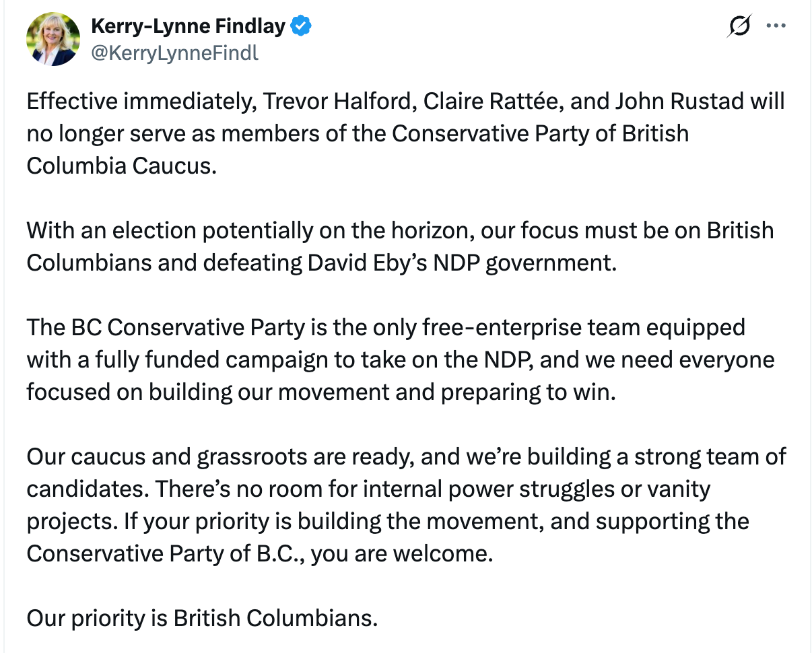Open the three-dot More options menu
This screenshot has width=812, height=653.
[776, 26]
